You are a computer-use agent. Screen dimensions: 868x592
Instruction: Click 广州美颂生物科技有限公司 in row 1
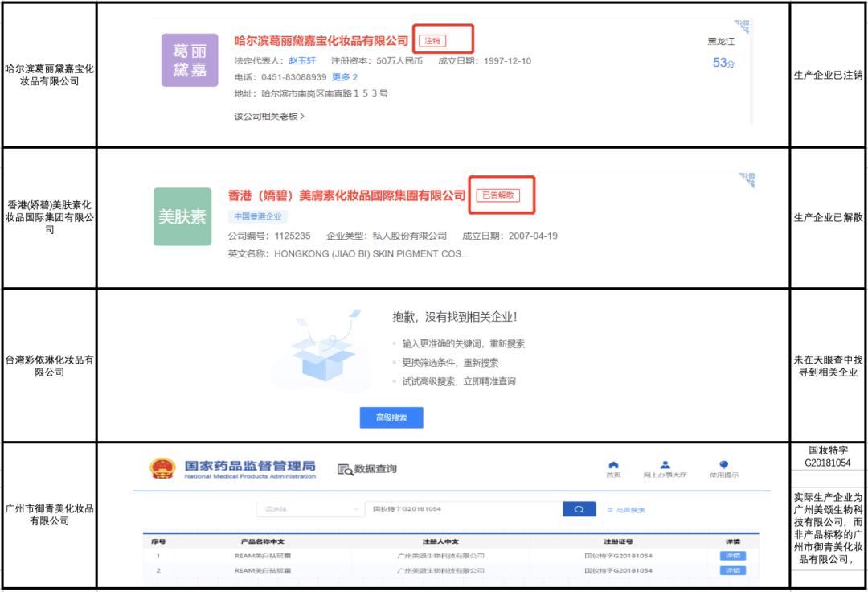coord(440,556)
